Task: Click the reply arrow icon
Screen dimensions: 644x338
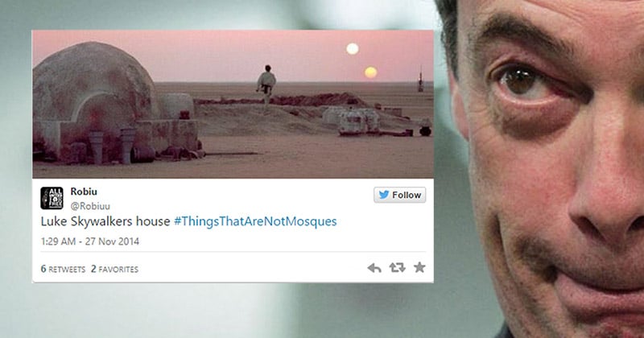Action: coord(374,268)
